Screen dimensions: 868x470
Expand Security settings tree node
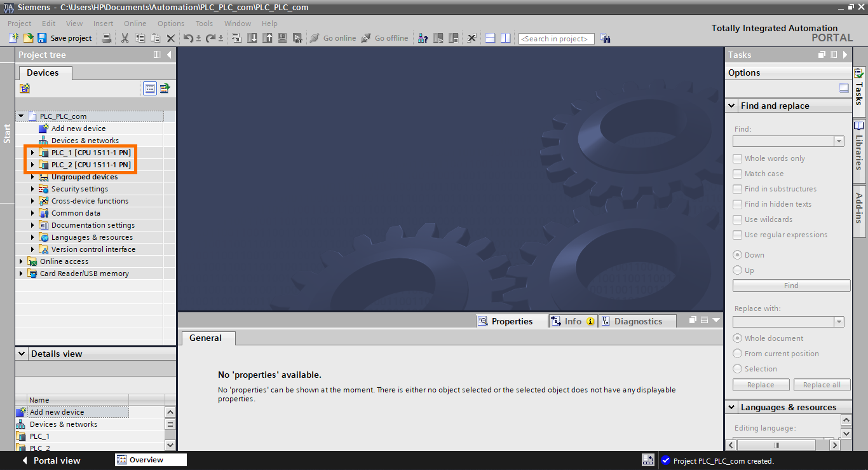(32, 189)
